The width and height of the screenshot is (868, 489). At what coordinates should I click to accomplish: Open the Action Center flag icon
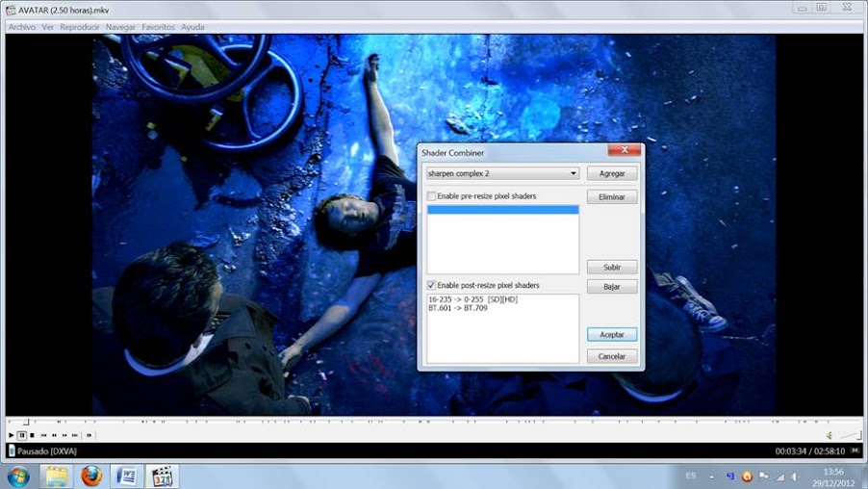coord(763,476)
